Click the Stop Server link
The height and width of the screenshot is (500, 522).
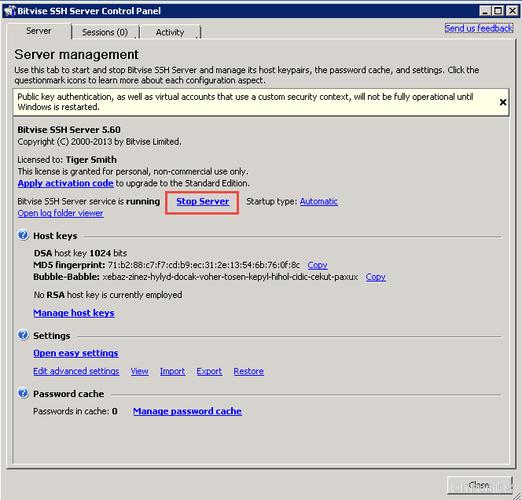click(x=202, y=201)
